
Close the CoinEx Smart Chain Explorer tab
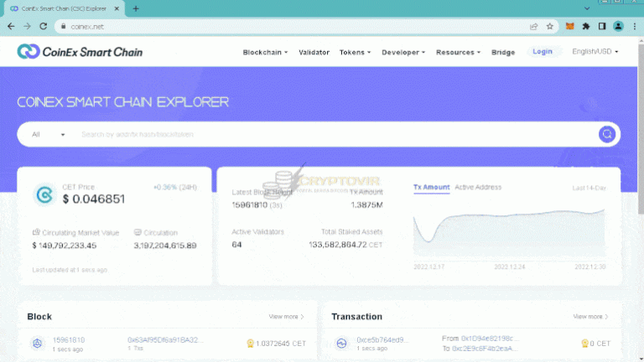(117, 8)
